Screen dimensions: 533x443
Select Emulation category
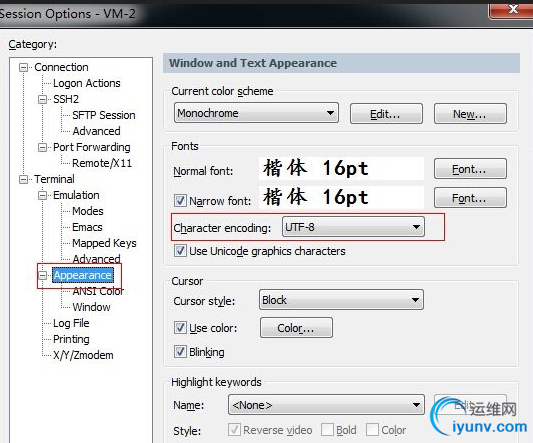point(76,195)
